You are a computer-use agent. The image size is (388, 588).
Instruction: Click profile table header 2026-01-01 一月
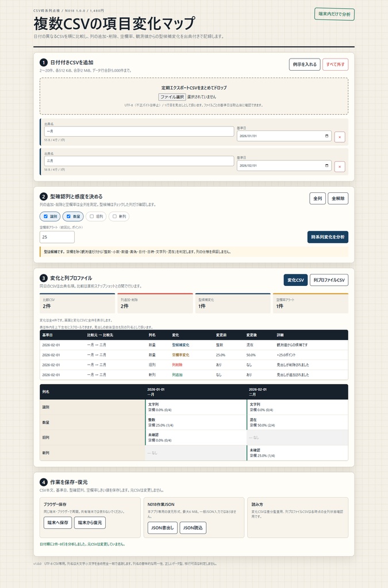click(196, 392)
